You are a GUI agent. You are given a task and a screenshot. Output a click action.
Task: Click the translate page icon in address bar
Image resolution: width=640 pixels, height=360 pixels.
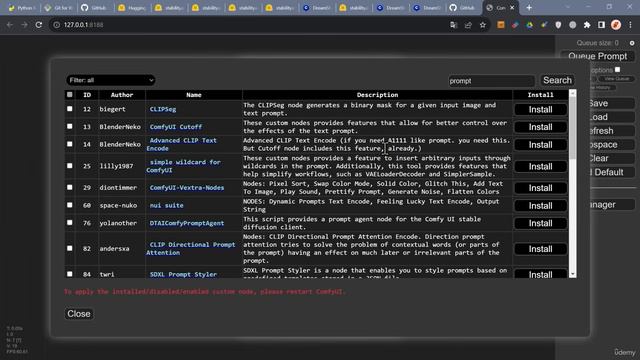point(453,25)
